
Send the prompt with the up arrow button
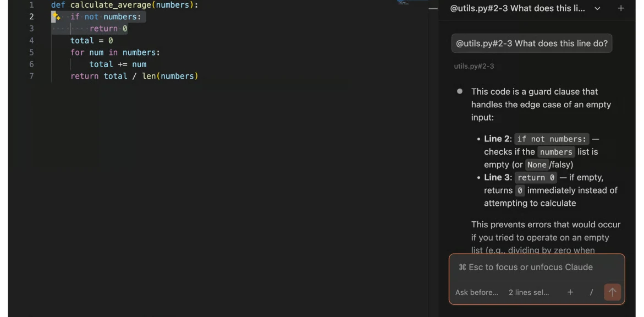612,292
